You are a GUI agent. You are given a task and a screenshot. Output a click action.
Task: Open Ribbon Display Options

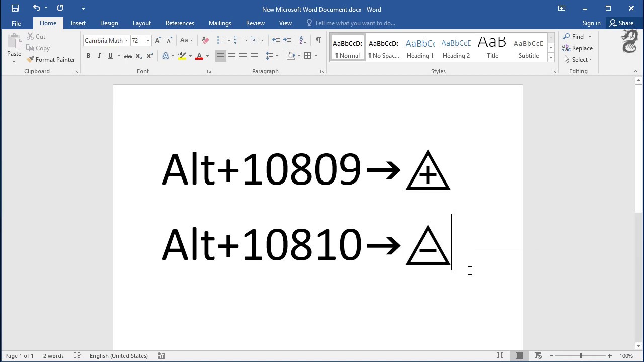[562, 8]
